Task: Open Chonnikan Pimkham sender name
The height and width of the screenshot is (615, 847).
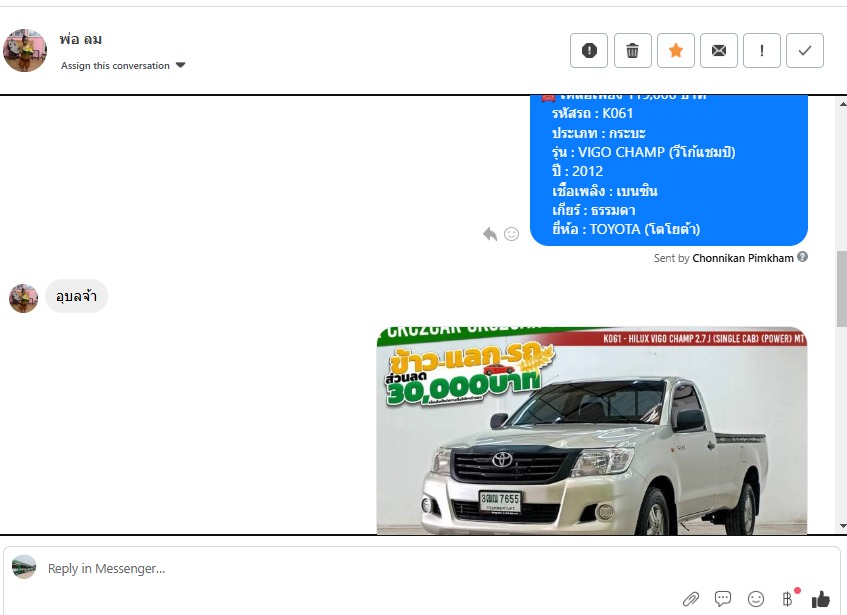Action: tap(743, 258)
